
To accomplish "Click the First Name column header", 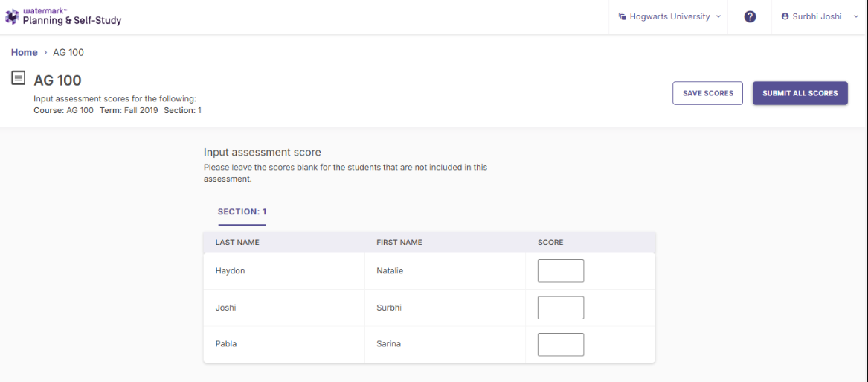I will pos(399,242).
